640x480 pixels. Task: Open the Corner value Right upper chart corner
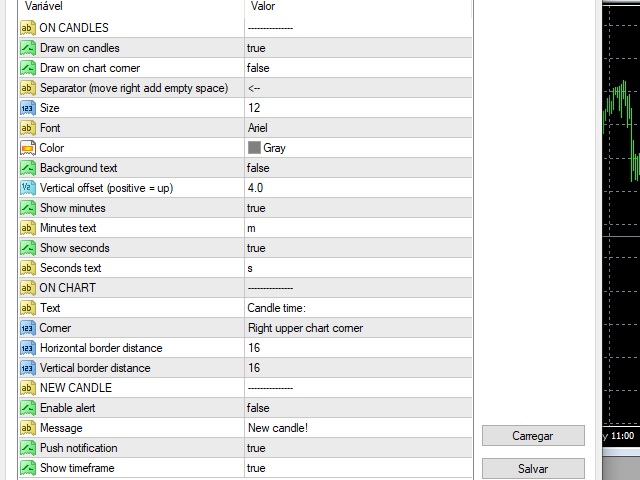tap(358, 328)
